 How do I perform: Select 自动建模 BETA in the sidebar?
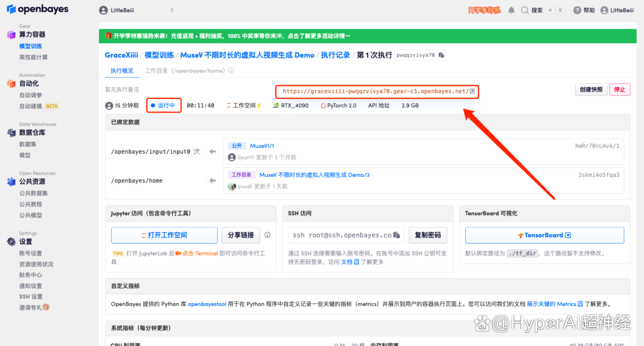(39, 106)
